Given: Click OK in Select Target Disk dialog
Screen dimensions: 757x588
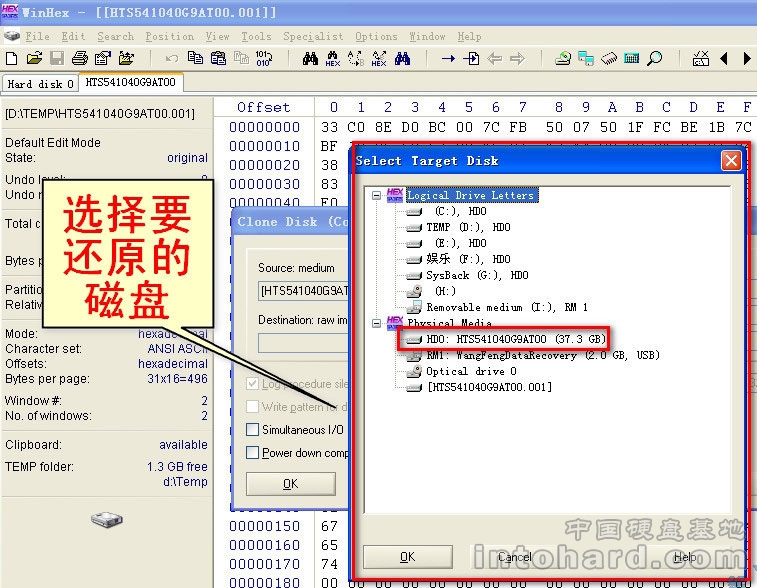Looking at the screenshot, I should click(407, 557).
